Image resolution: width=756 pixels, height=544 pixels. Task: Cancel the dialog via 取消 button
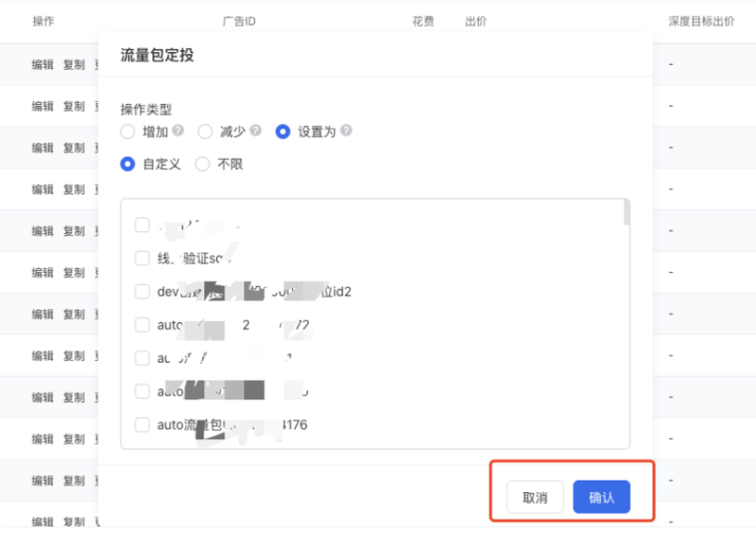point(534,496)
